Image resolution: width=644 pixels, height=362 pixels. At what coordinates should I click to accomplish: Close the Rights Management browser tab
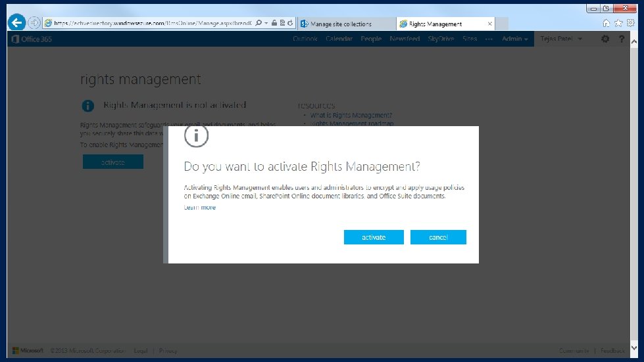(x=489, y=24)
